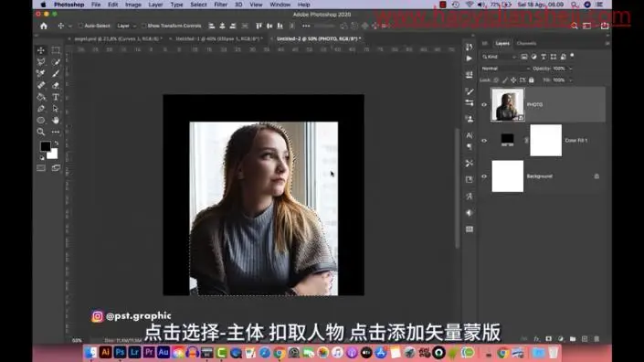644x362 pixels.
Task: Hide the Color Fill 1 layer
Action: coord(484,141)
